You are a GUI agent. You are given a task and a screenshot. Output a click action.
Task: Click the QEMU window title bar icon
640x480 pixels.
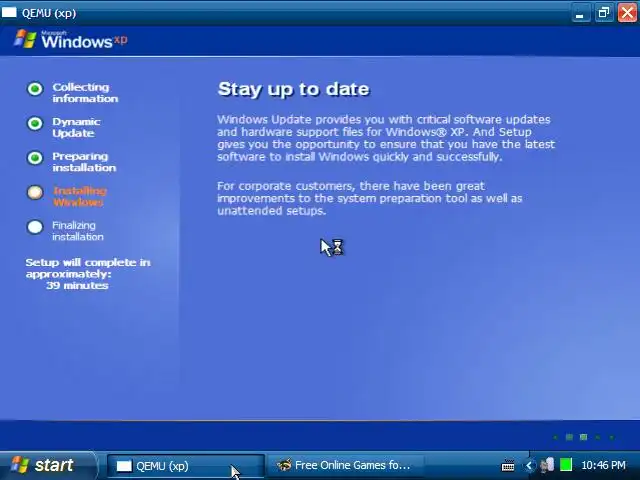(9, 13)
